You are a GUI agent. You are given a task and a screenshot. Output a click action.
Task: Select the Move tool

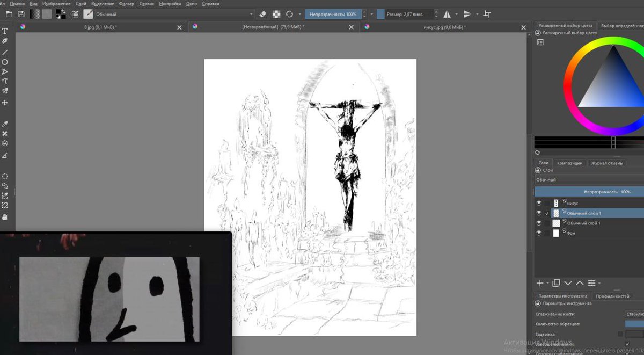5,102
